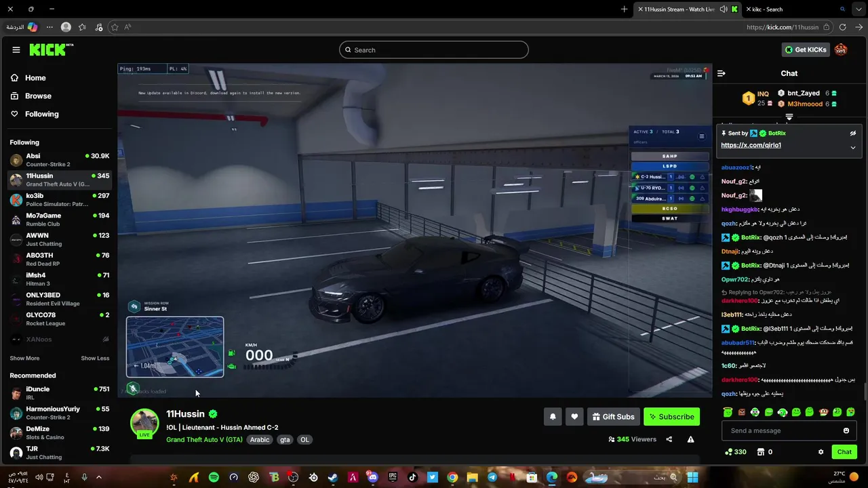Add page to browser favorites star
Screen dimensions: 868x488
tap(115, 27)
